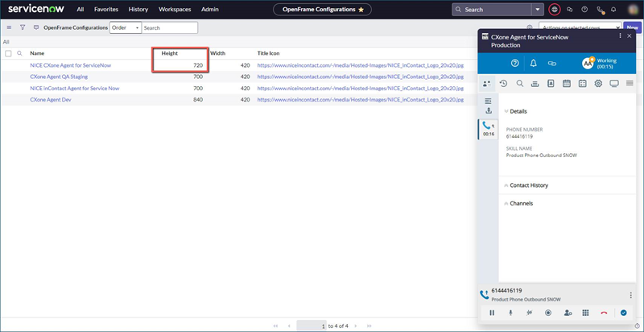The width and height of the screenshot is (644, 332).
Task: Open CXone OpenFrame header three-dot menu
Action: (x=620, y=36)
